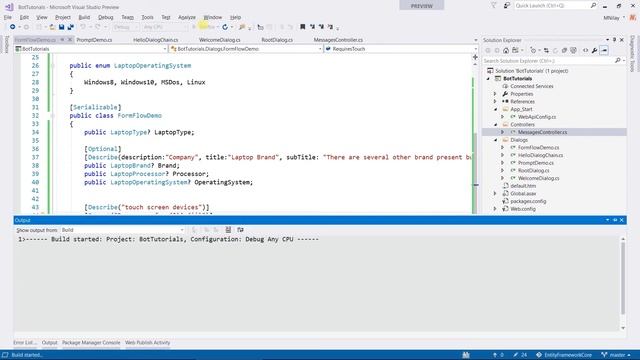Switch to PromptDemo.cs tab
640x360 pixels.
tap(94, 40)
